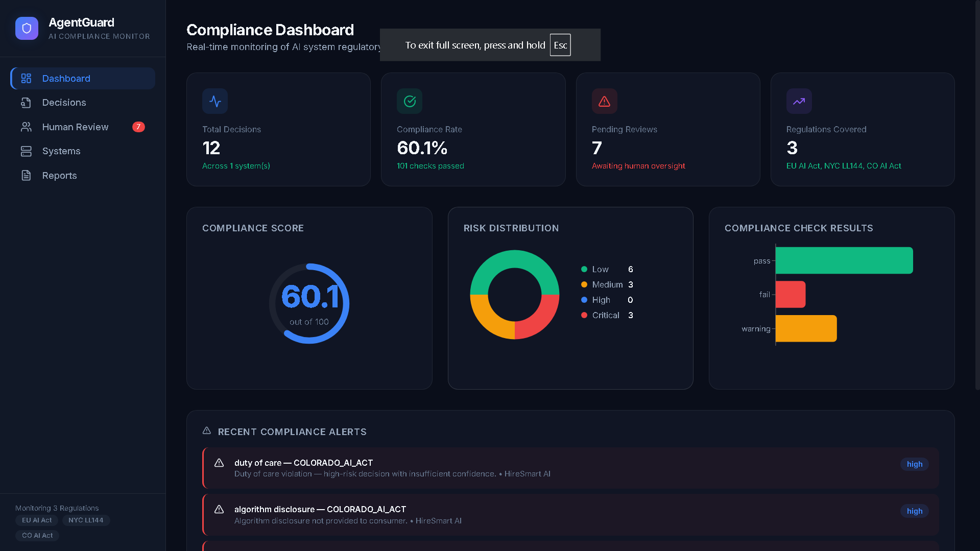This screenshot has width=980, height=551.
Task: Click the high badge on algorithm disclosure alert
Action: [x=915, y=511]
